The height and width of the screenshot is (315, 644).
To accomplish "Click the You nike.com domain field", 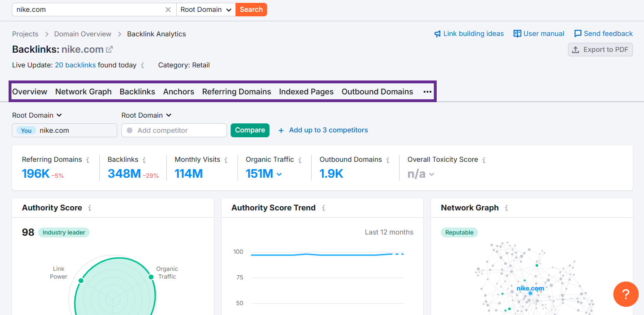I will [65, 130].
